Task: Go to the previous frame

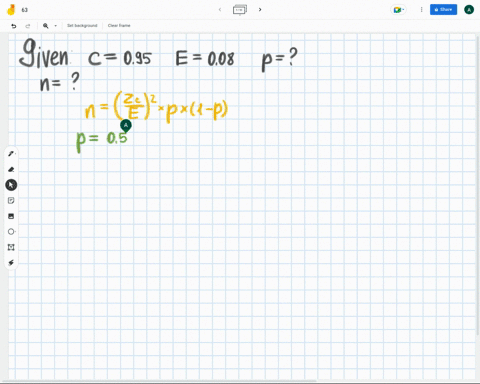Action: click(220, 10)
